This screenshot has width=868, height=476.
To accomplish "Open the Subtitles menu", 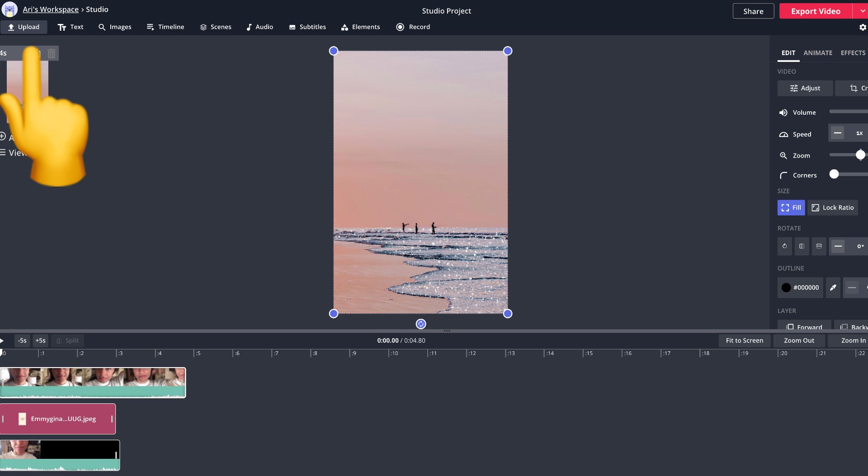I will pos(307,27).
